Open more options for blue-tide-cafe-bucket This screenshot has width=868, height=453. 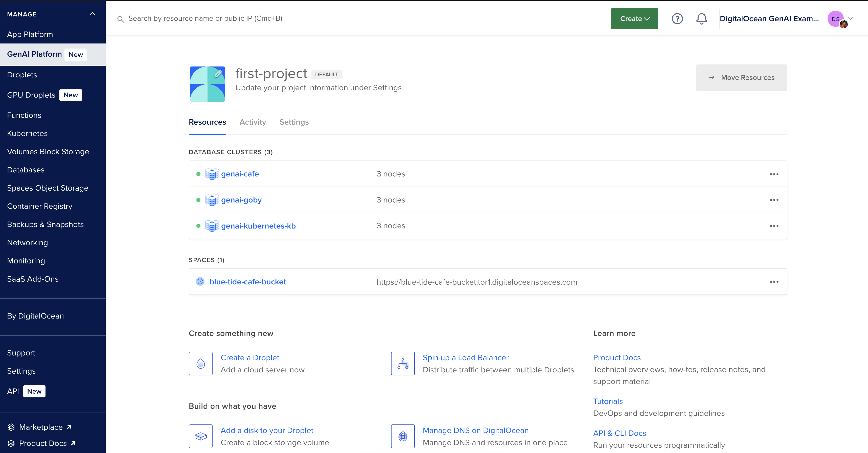coord(774,282)
